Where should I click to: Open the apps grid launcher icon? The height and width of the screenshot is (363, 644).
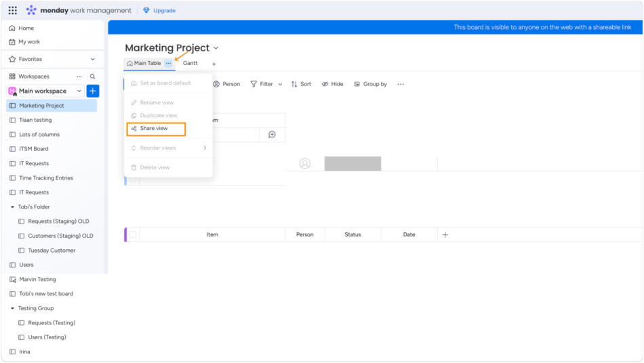click(13, 10)
